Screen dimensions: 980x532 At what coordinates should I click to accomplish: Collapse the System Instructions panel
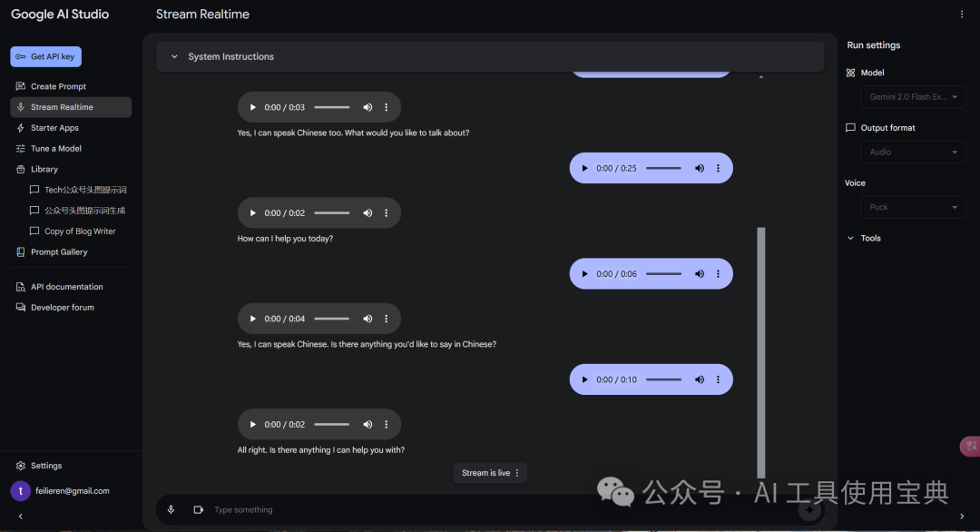pyautogui.click(x=174, y=56)
